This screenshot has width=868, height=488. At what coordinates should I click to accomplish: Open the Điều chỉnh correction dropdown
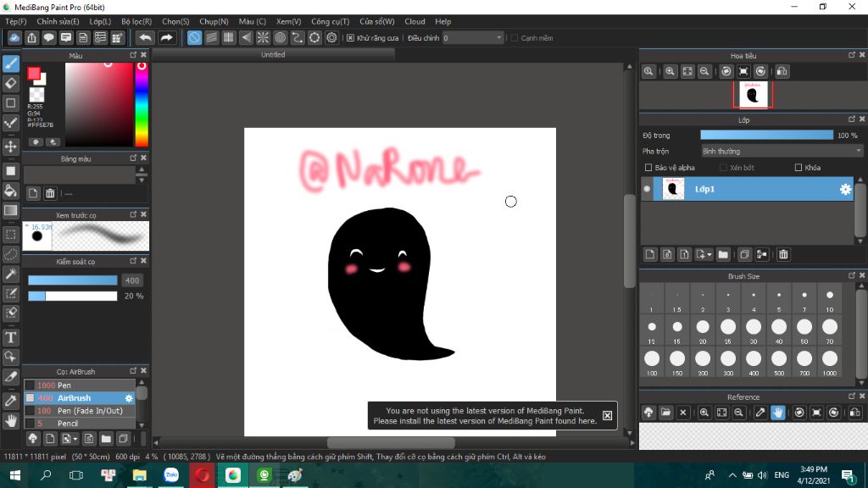point(472,37)
